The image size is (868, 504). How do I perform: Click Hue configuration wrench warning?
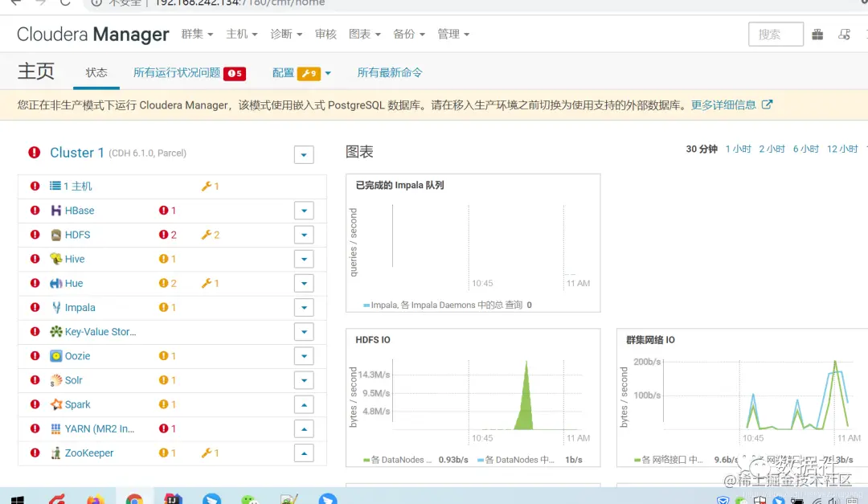211,283
